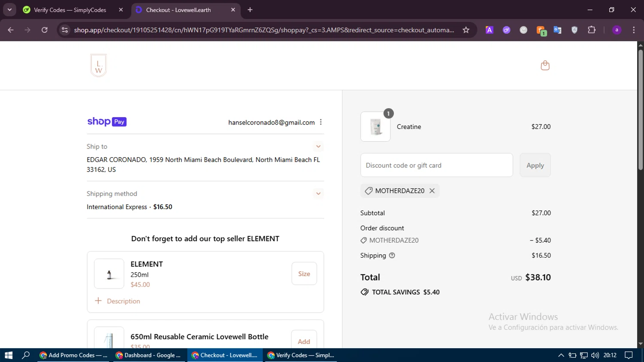The image size is (644, 362).
Task: Expand the Shipping method section
Action: (x=318, y=194)
